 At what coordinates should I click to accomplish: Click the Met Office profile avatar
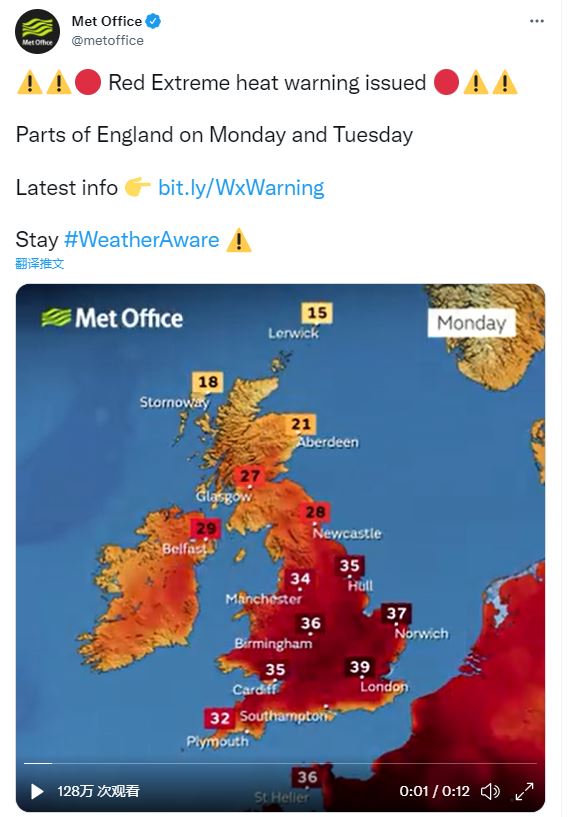38,31
